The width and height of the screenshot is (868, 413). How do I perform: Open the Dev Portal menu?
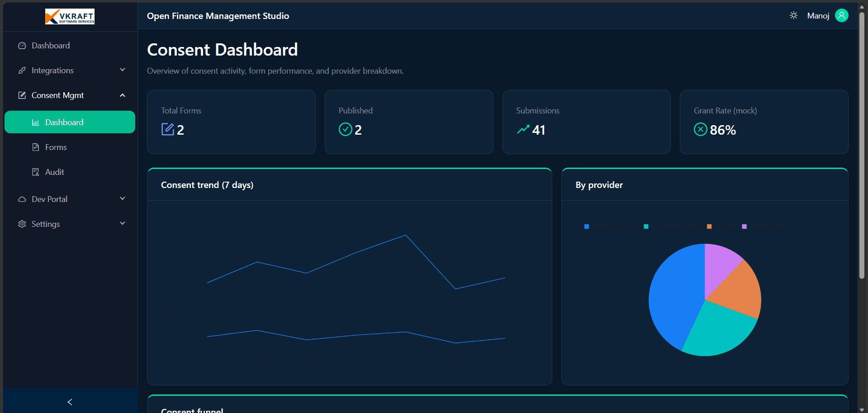coord(70,199)
